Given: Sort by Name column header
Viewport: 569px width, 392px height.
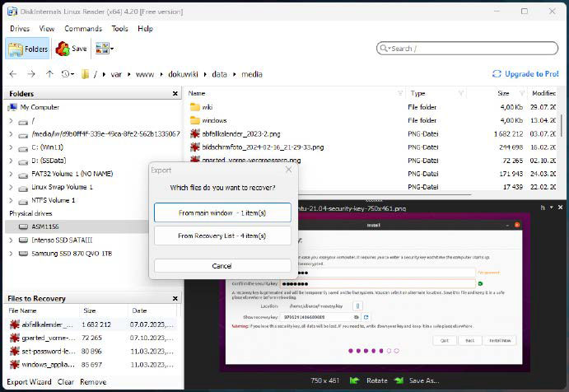Looking at the screenshot, I should pyautogui.click(x=197, y=93).
